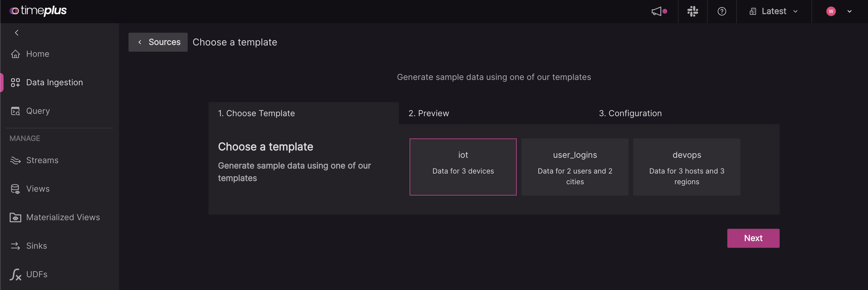Select the devops template card
This screenshot has width=868, height=290.
[x=687, y=167]
